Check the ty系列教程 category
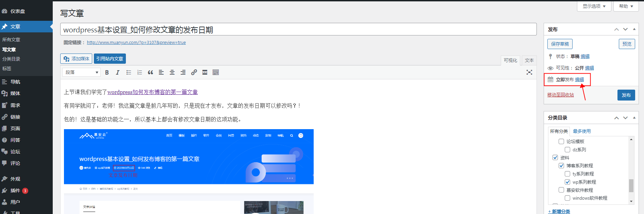The width and height of the screenshot is (644, 214). click(567, 174)
